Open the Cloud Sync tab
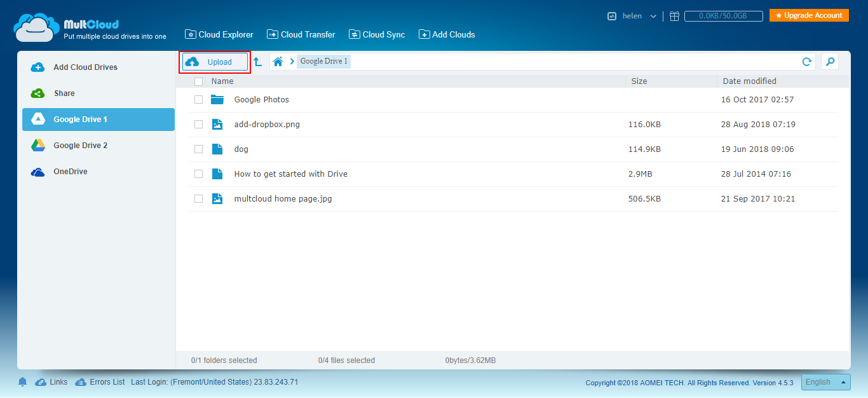The height and width of the screenshot is (398, 868). coord(377,34)
